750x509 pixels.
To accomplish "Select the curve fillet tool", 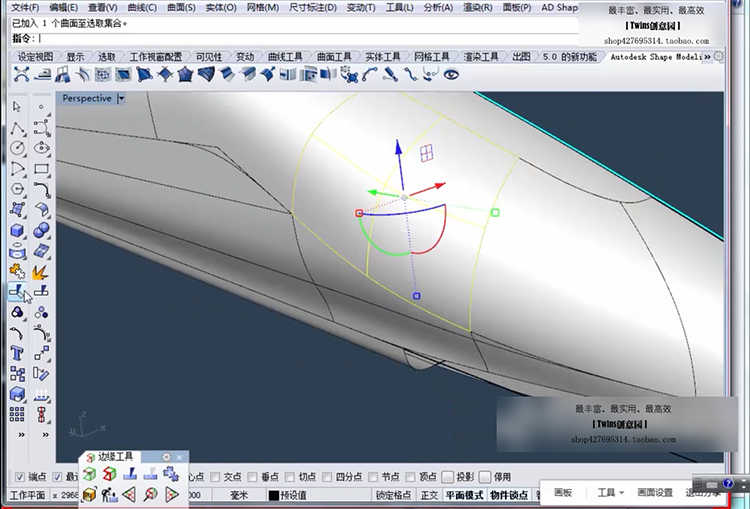I will tap(41, 189).
